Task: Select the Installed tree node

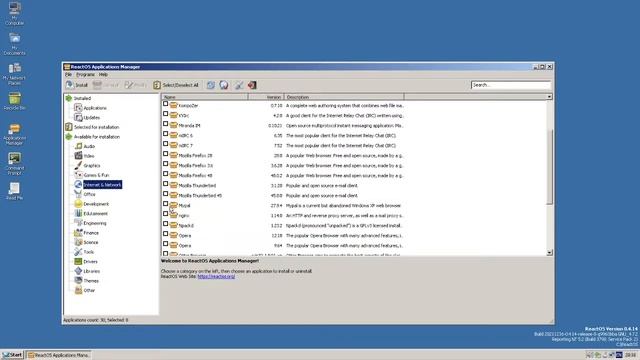Action: tap(82, 98)
